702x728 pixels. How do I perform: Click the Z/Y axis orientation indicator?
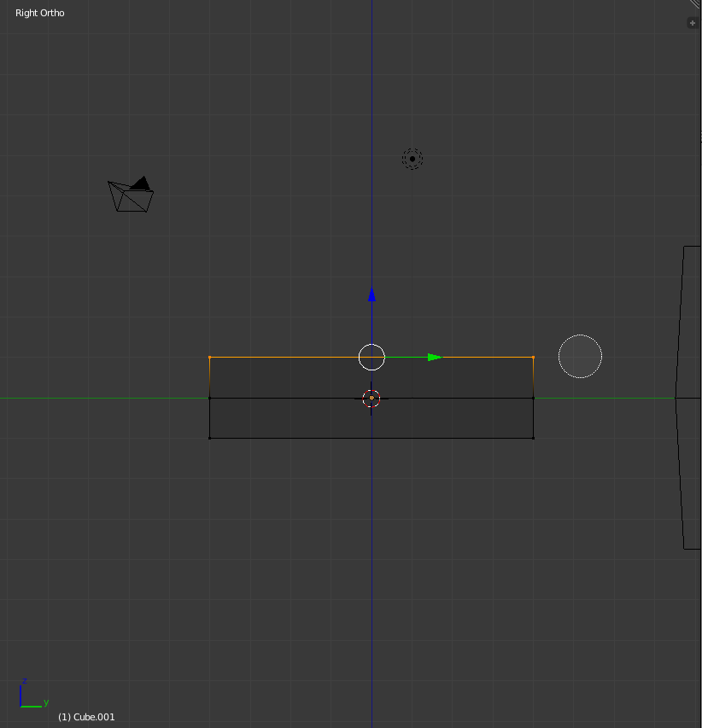pyautogui.click(x=33, y=693)
